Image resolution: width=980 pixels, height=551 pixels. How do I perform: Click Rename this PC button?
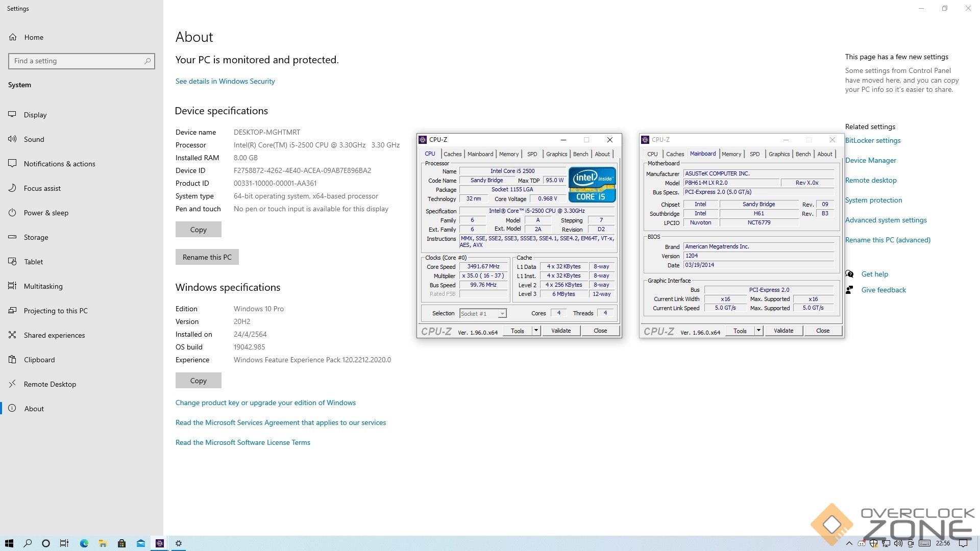(207, 257)
